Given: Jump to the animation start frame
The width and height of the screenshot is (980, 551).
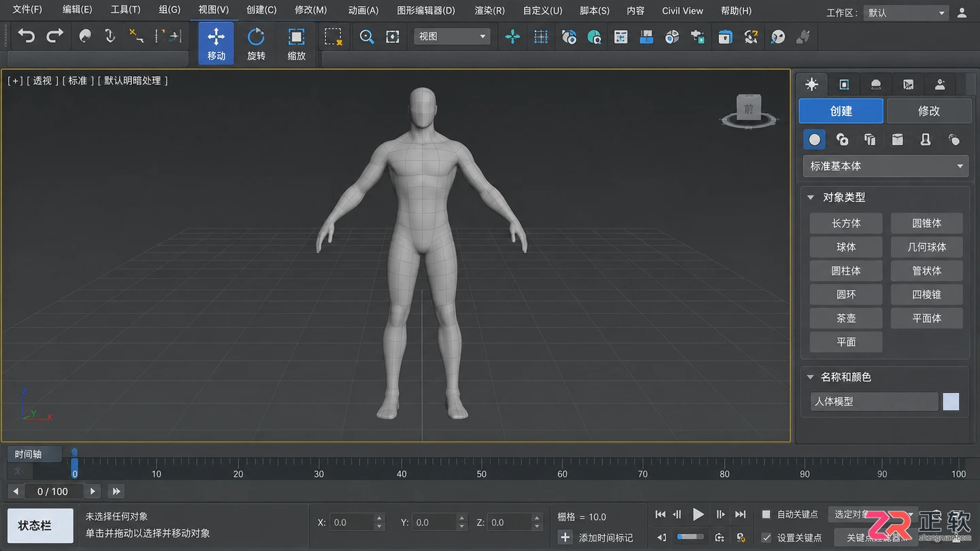Looking at the screenshot, I should 660,515.
